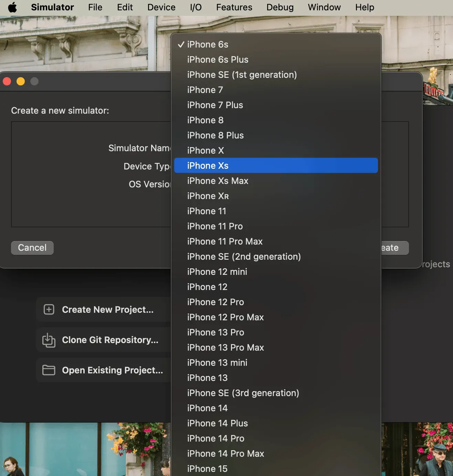Select iPhone 11 Pro
Screen dimensions: 453x476
pos(276,226)
